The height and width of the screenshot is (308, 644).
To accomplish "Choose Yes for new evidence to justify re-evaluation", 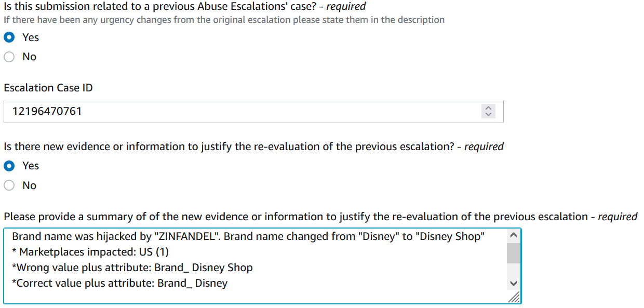I will [x=9, y=166].
